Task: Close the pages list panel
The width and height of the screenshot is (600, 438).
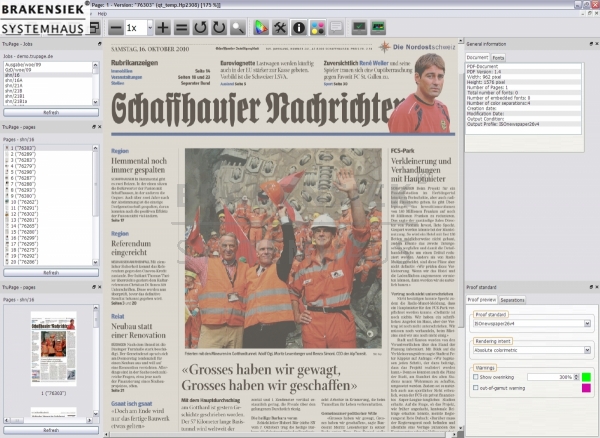Action: pyautogui.click(x=99, y=127)
